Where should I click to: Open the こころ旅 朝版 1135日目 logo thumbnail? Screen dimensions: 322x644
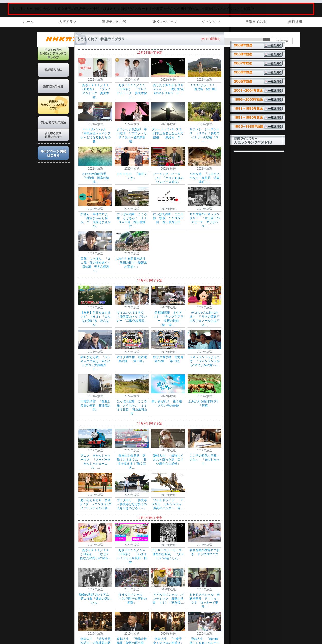pos(168,197)
